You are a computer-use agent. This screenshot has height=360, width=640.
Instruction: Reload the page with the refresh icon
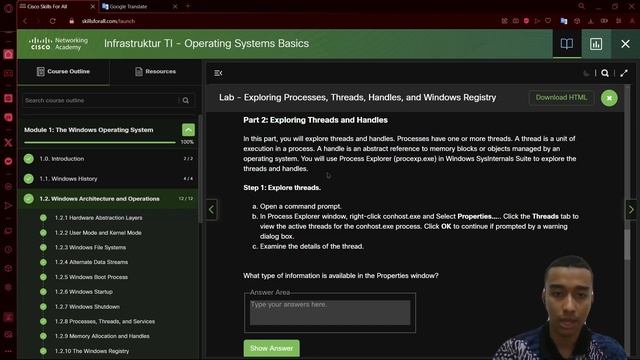53,21
